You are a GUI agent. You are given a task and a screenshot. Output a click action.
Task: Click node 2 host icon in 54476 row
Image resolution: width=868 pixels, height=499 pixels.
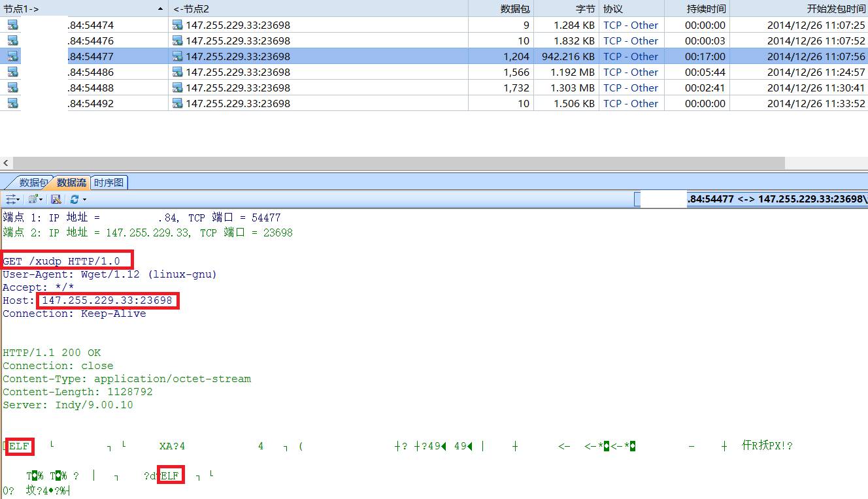(177, 40)
